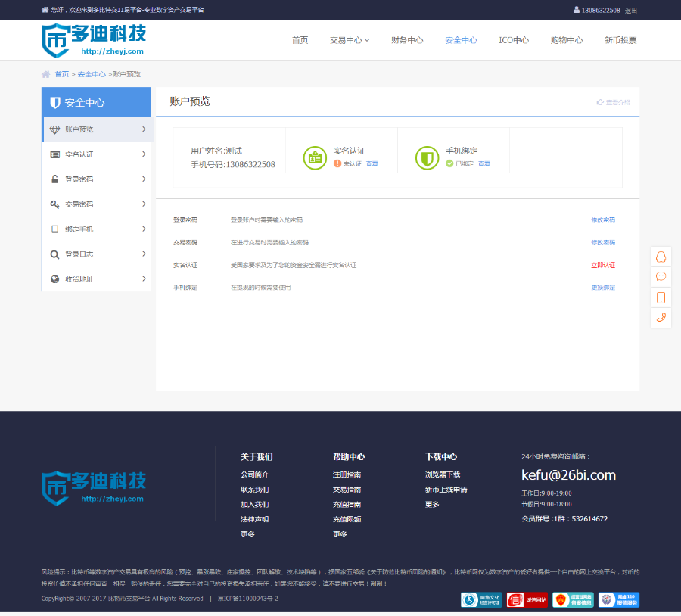Screen dimensions: 681x616
Task: Click the 多迪科技 logo in the header
Action: click(94, 40)
